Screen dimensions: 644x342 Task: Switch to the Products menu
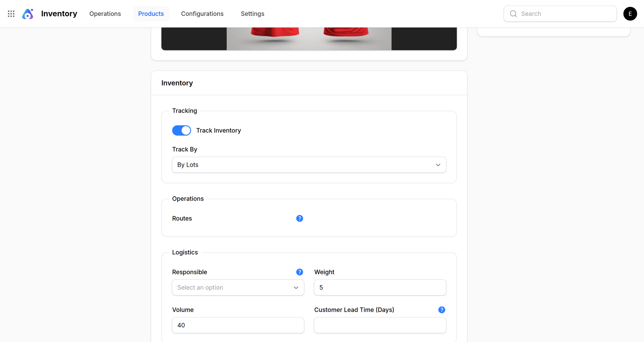click(151, 14)
